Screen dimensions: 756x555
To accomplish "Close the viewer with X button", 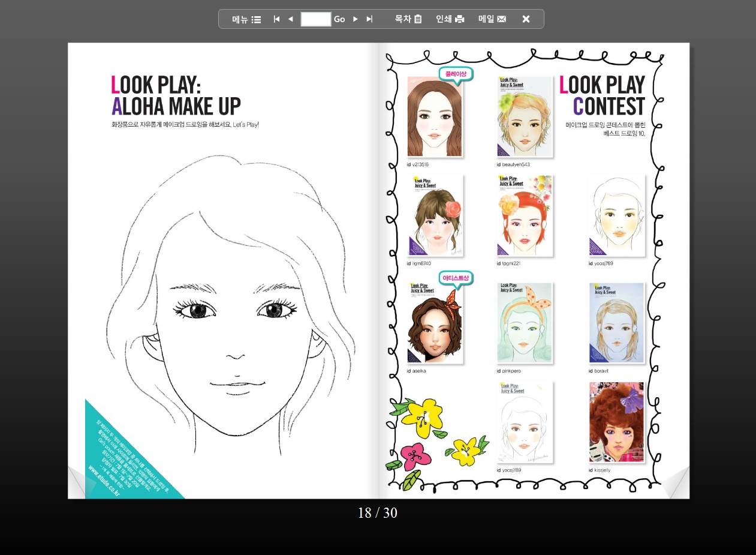I will 526,19.
